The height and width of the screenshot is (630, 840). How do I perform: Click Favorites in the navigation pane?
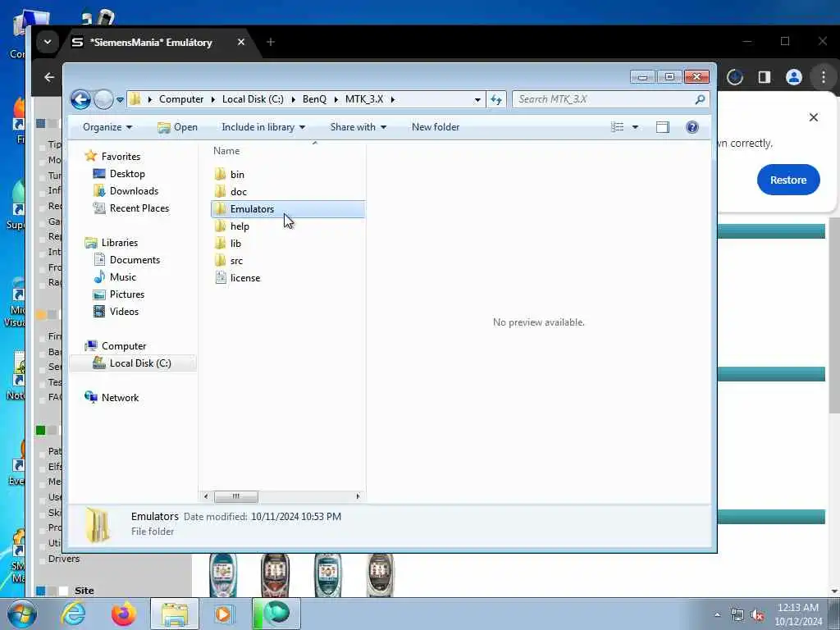121,157
